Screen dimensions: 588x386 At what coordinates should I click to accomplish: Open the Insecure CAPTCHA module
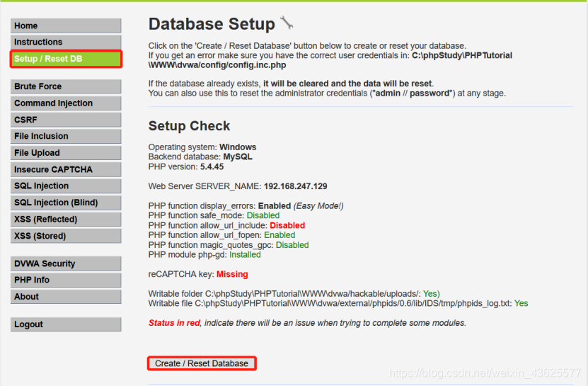tap(66, 169)
